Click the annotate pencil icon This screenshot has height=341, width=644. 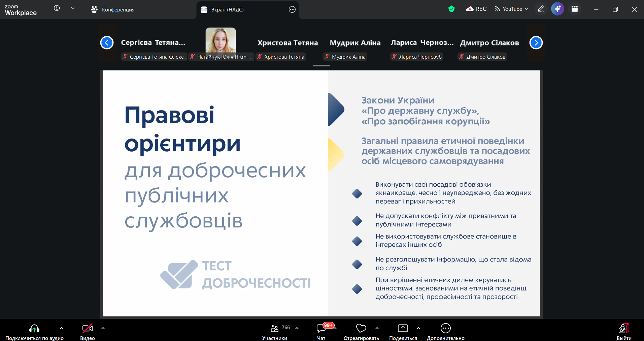(541, 9)
